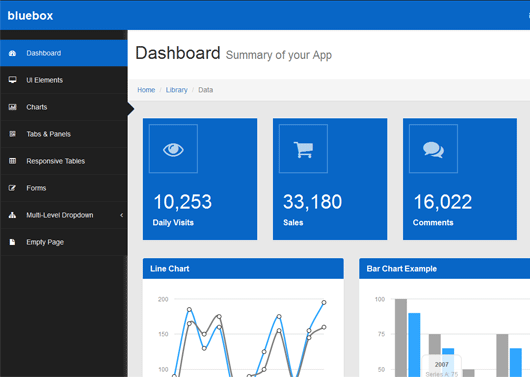Click the UI Elements monitor icon
The image size is (530, 377).
click(13, 80)
